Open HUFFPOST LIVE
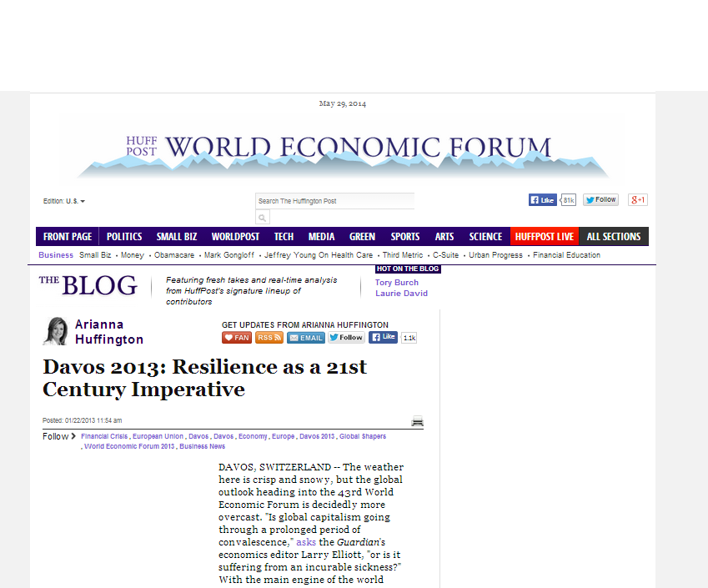This screenshot has width=708, height=588. pos(544,237)
